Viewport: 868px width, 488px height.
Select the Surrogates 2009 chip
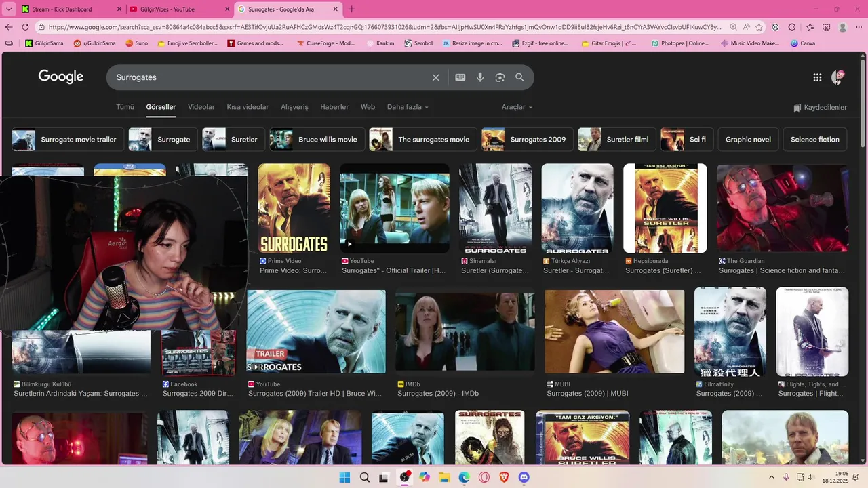click(527, 140)
